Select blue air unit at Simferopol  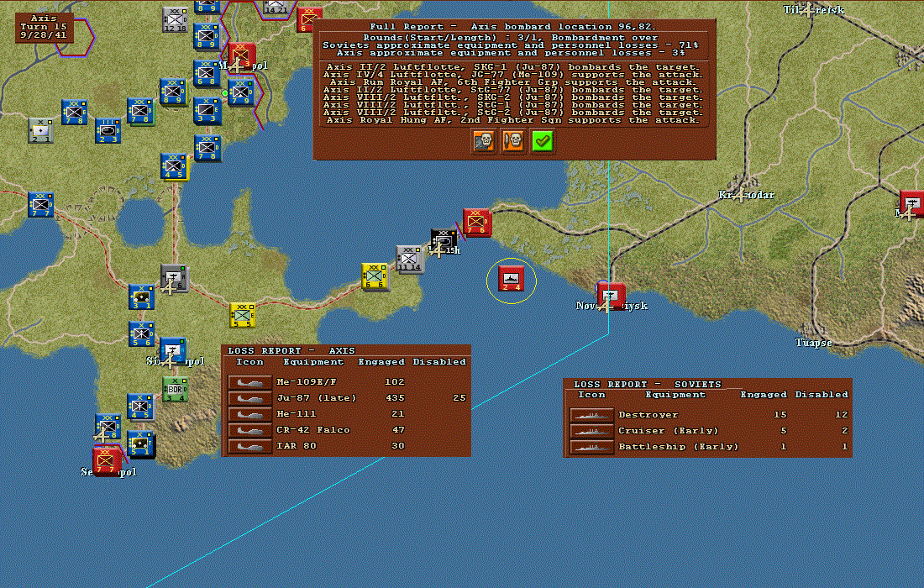173,350
